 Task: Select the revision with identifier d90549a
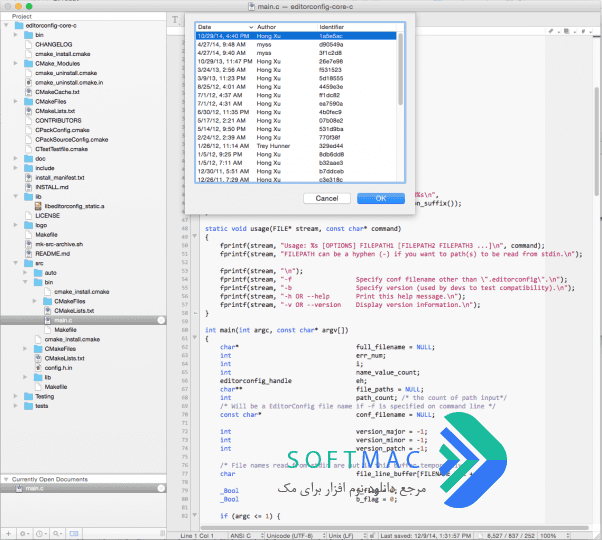(296, 45)
